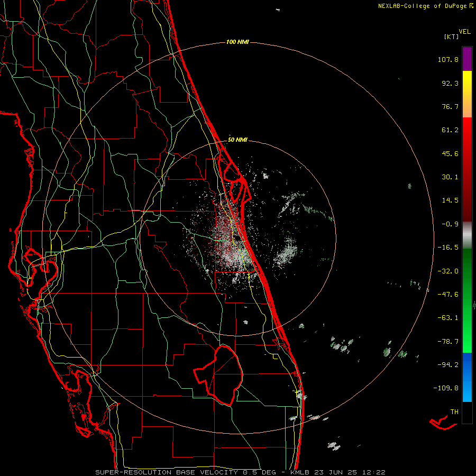
Task: Select the -109.8 legend value
Action: [x=446, y=388]
